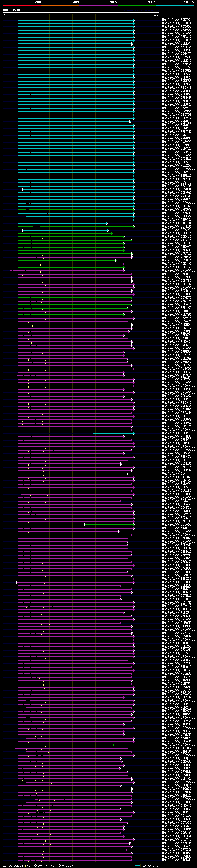Select the UniRef100_B4M470 label
The height and width of the screenshot is (868, 197).
tap(176, 457)
